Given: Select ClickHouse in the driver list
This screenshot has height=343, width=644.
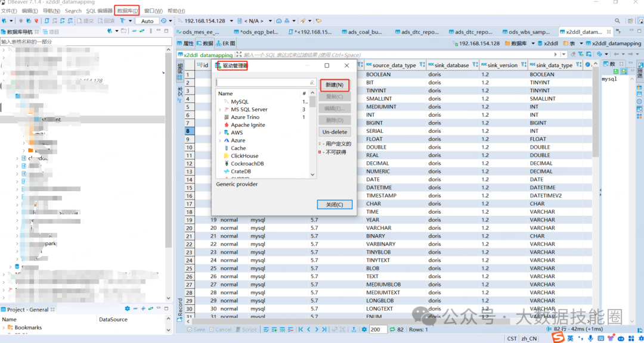Looking at the screenshot, I should (244, 156).
